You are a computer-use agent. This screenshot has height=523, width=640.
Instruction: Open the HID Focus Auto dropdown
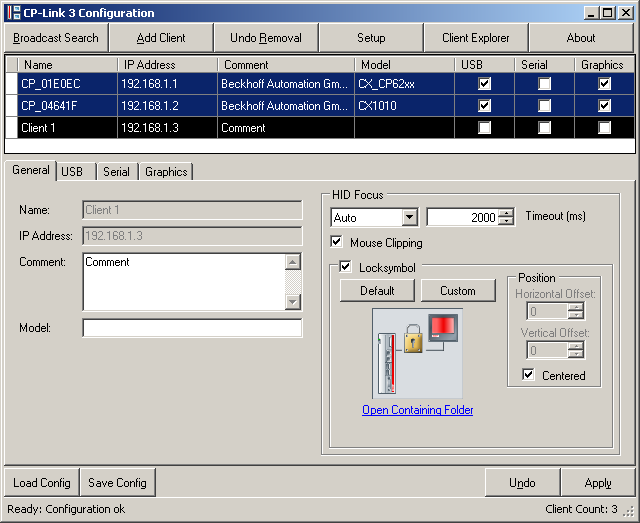(409, 217)
